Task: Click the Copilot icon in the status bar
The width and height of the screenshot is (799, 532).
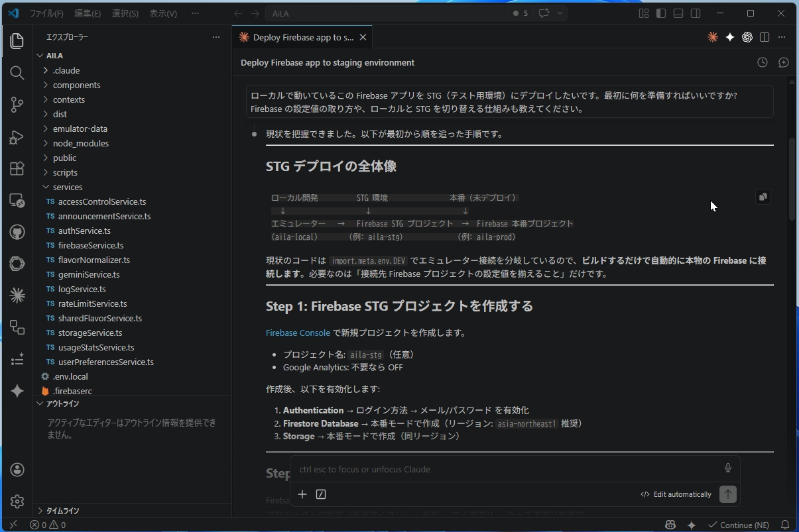Action: point(670,525)
